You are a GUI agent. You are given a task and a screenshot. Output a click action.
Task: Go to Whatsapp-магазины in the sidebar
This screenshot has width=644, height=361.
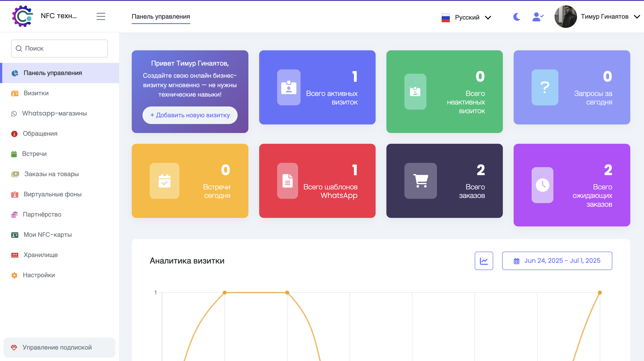[x=60, y=113]
